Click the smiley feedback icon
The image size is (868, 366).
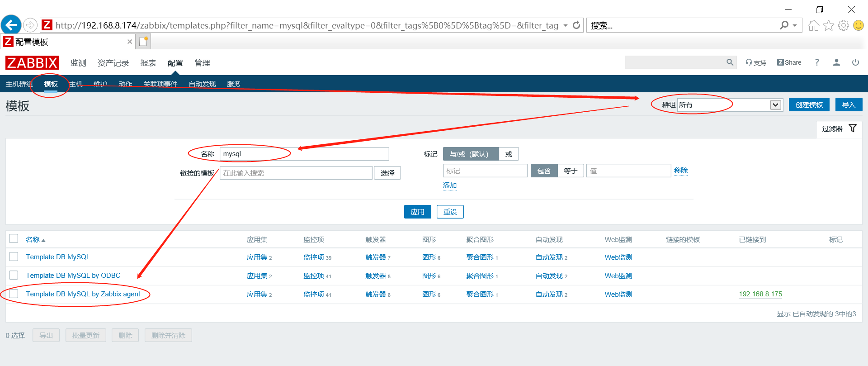pyautogui.click(x=858, y=25)
